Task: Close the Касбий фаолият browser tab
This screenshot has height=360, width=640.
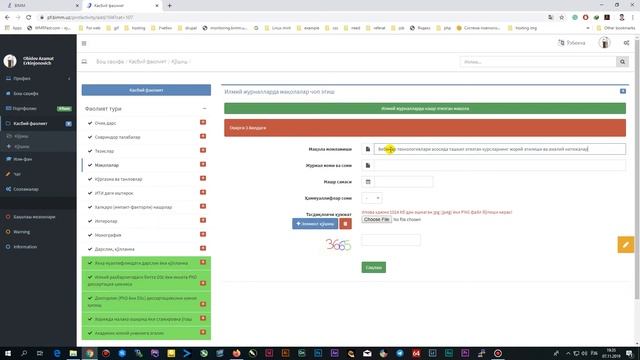Action: (157, 6)
